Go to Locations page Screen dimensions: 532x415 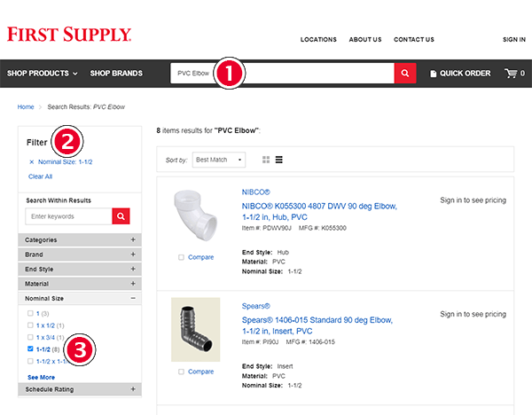pyautogui.click(x=318, y=39)
